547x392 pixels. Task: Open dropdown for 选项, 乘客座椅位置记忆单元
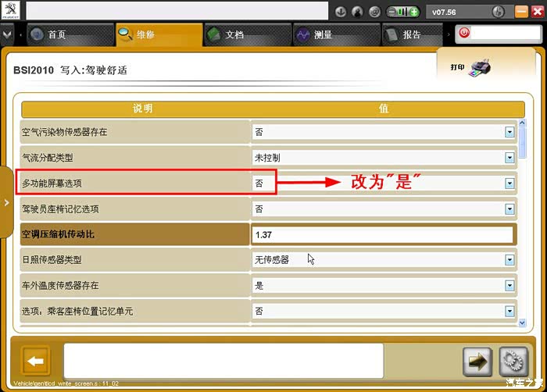tap(509, 311)
